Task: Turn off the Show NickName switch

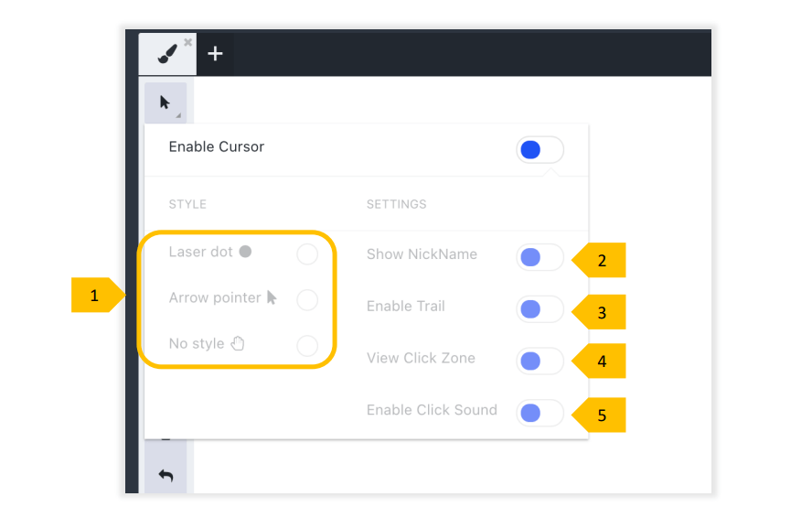Action: pyautogui.click(x=540, y=258)
